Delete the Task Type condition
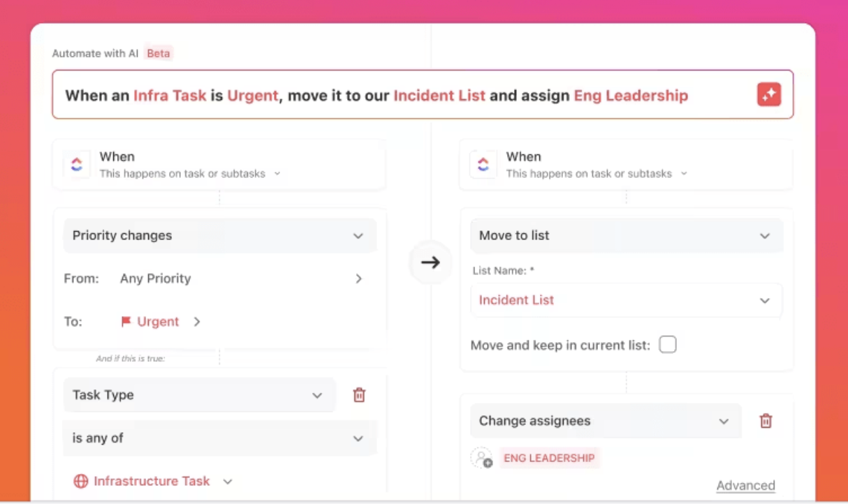The width and height of the screenshot is (848, 504). [x=359, y=395]
